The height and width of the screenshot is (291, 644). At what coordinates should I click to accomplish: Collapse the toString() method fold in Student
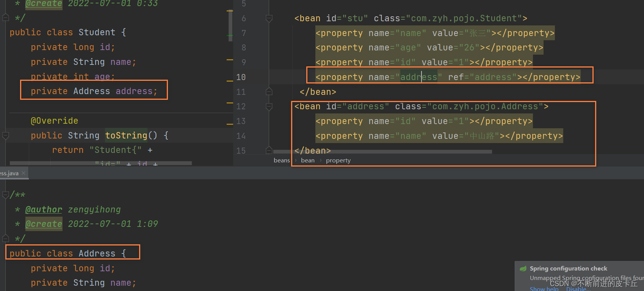pos(6,135)
